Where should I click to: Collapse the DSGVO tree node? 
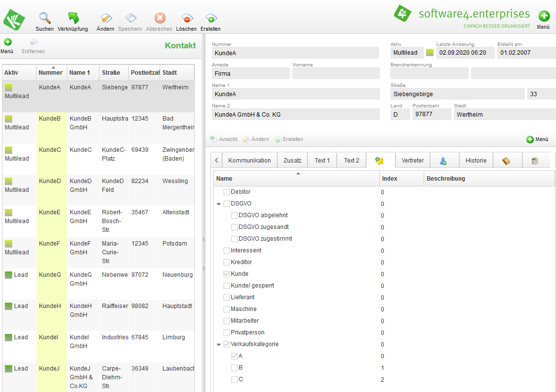click(x=219, y=204)
